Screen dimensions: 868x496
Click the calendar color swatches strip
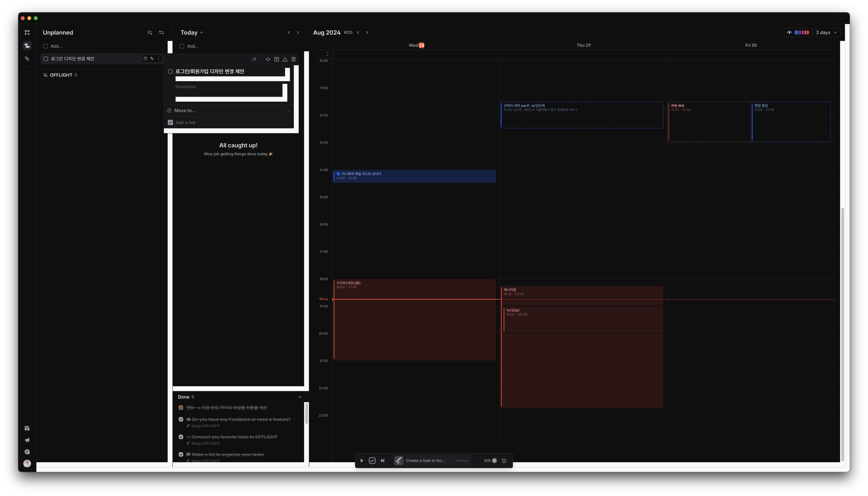tap(802, 33)
